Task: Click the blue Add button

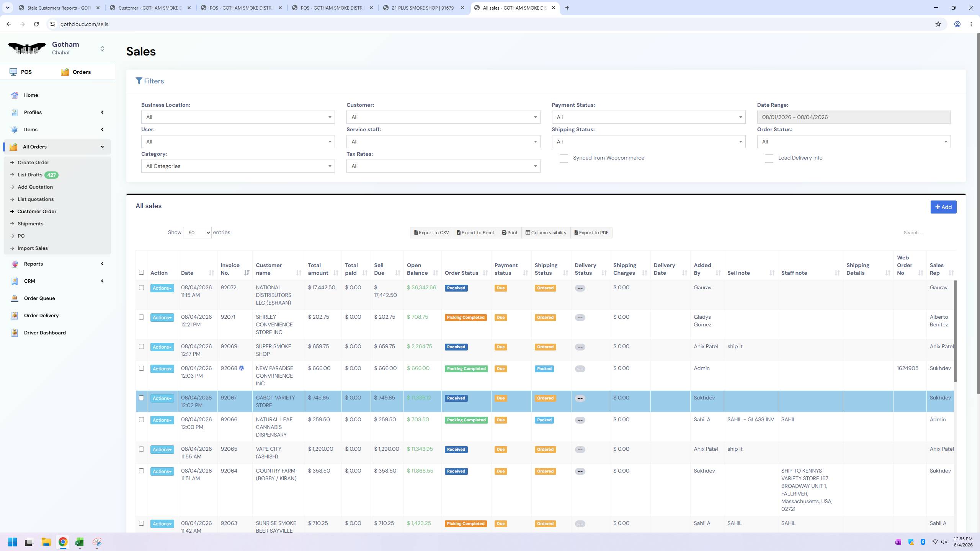Action: point(943,207)
